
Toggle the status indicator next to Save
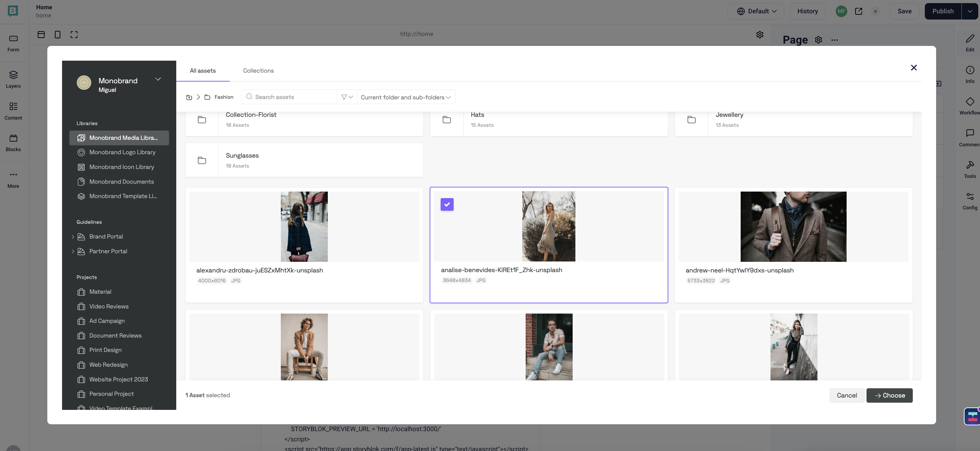tap(875, 11)
